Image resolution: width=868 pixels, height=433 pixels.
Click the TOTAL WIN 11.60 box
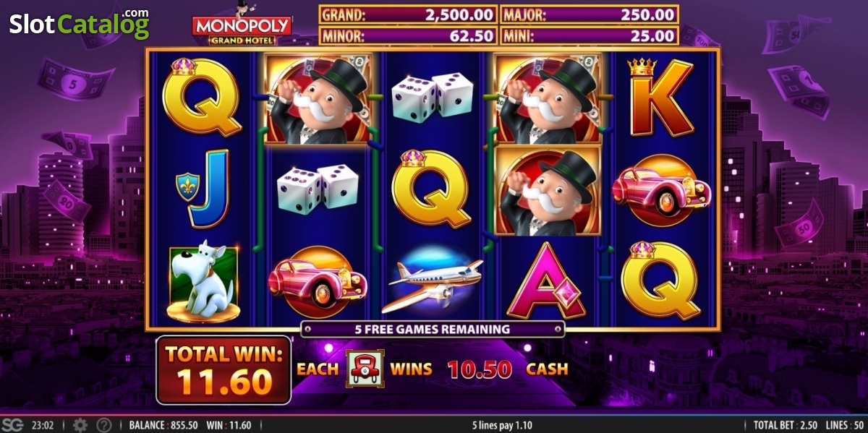(224, 370)
